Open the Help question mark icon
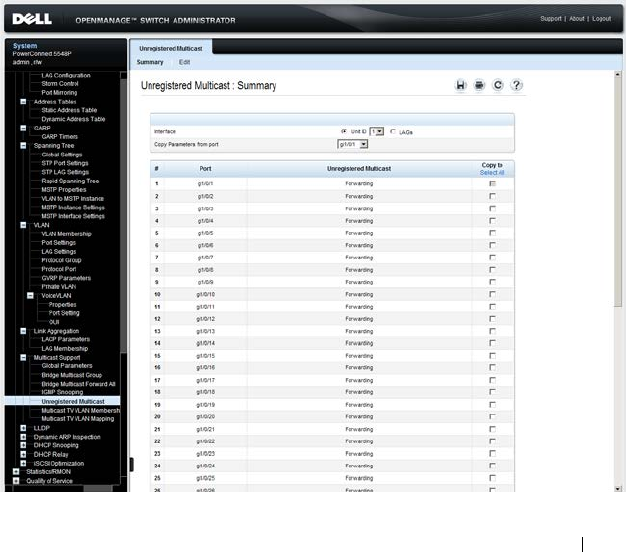Image resolution: width=641 pixels, height=552 pixels. pos(516,85)
